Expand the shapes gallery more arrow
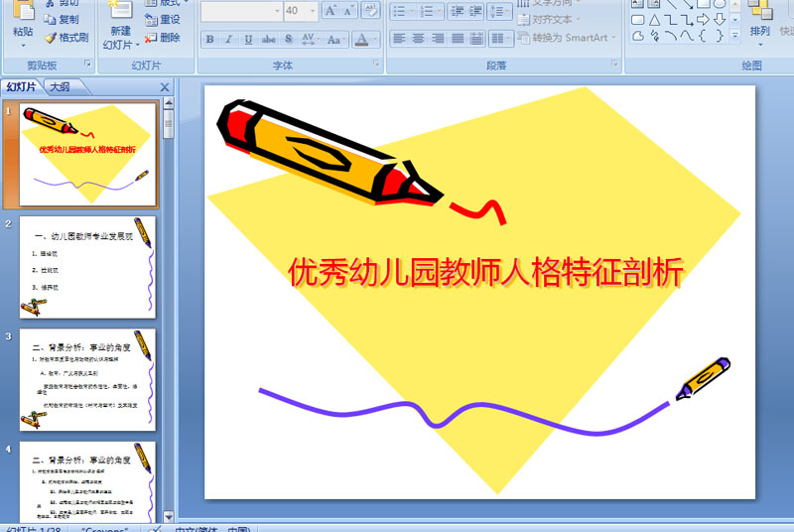The height and width of the screenshot is (532, 794). 734,36
